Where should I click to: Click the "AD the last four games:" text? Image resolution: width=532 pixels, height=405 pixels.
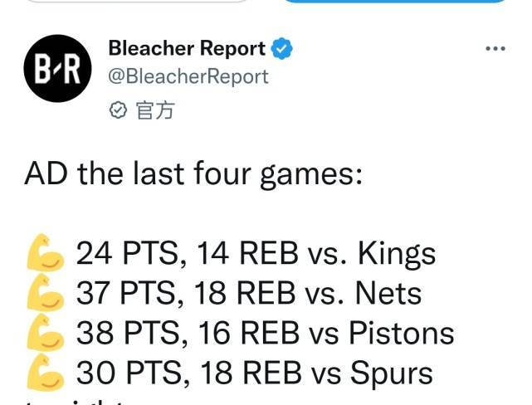[193, 174]
